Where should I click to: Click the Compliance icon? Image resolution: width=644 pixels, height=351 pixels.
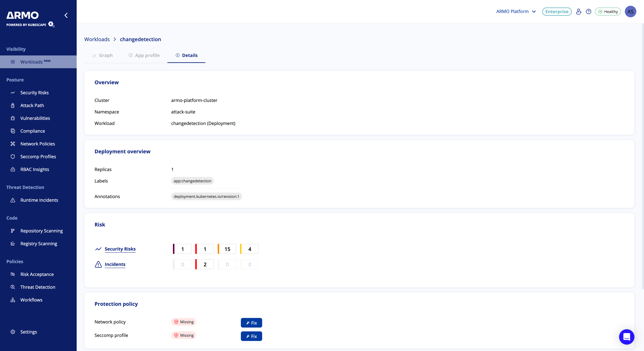coord(13,131)
